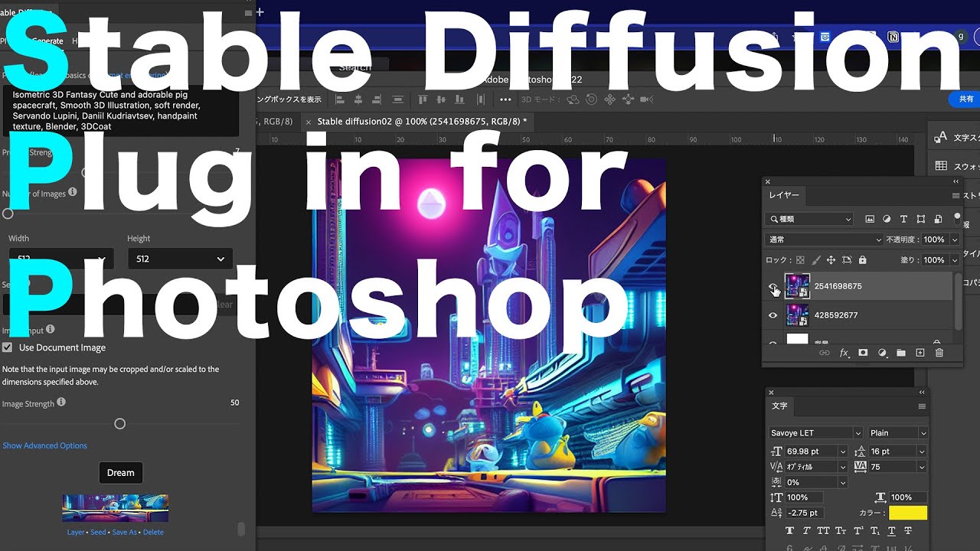Apply underline in Character panel

coord(891,531)
